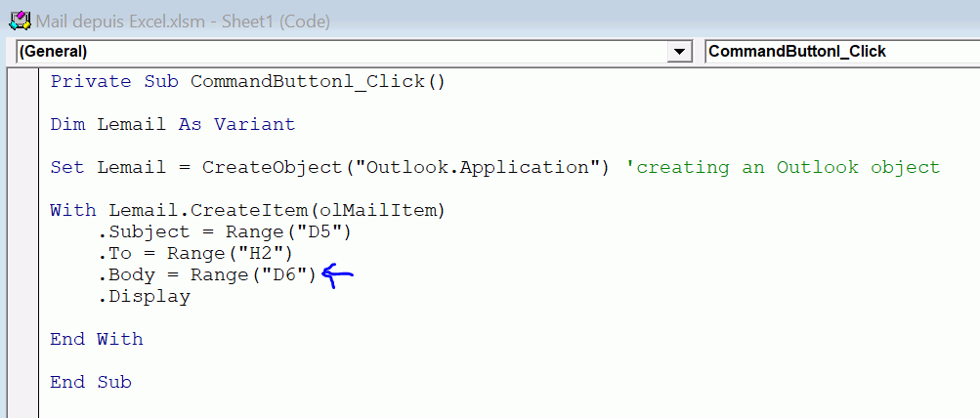The width and height of the screenshot is (980, 418).
Task: Place cursor in 'Private Sub' keyword
Action: point(90,81)
